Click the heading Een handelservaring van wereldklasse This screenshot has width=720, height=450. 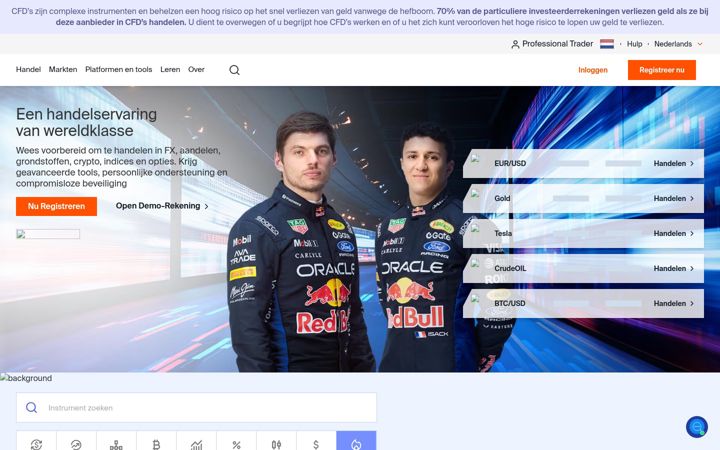click(x=86, y=122)
